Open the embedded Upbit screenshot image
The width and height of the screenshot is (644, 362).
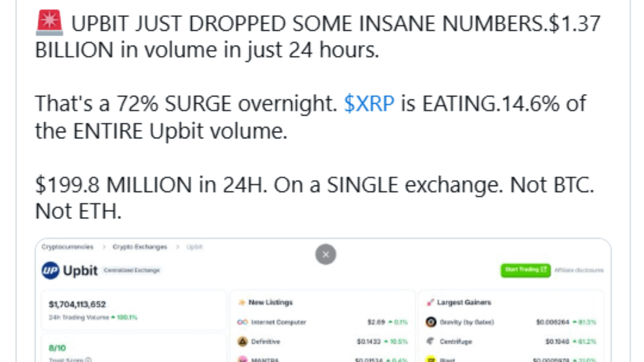click(323, 300)
